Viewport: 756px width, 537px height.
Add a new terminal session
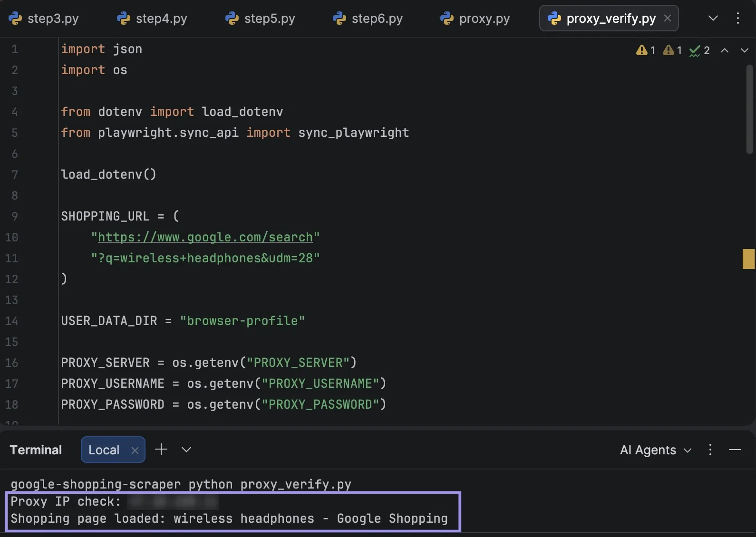(x=161, y=449)
